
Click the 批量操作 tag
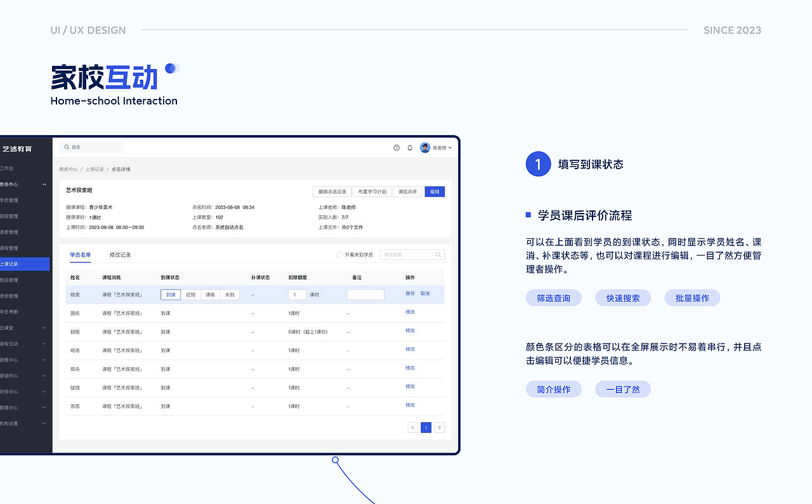point(693,298)
